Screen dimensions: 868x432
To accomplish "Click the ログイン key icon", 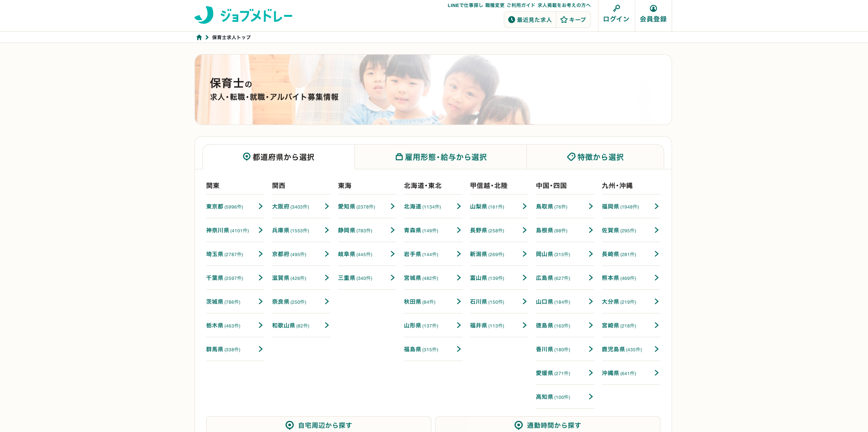I will click(616, 8).
